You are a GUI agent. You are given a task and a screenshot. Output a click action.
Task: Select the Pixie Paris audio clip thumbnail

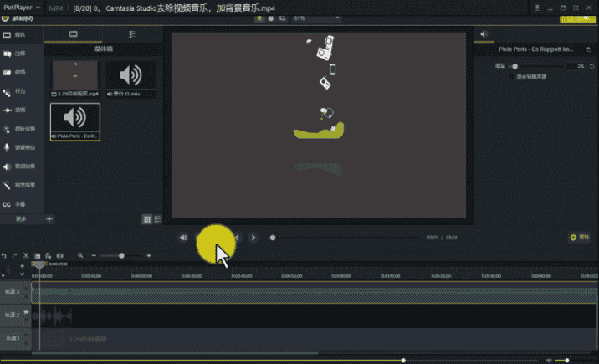(75, 122)
